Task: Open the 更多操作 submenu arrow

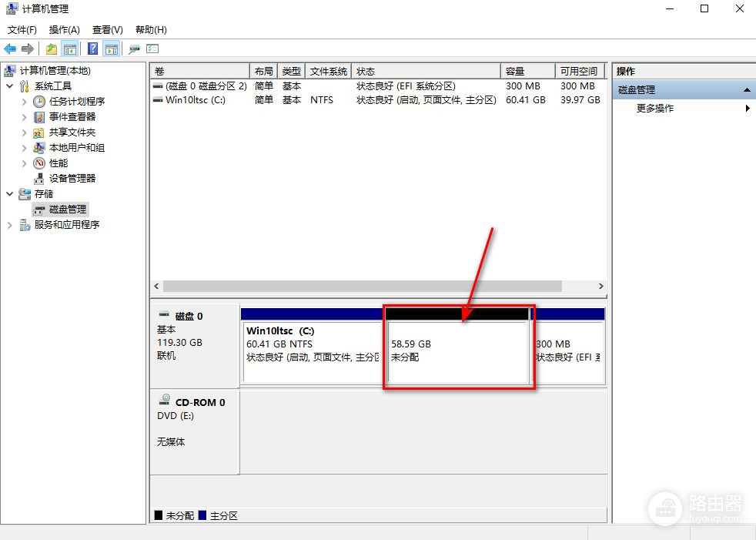Action: tap(748, 108)
